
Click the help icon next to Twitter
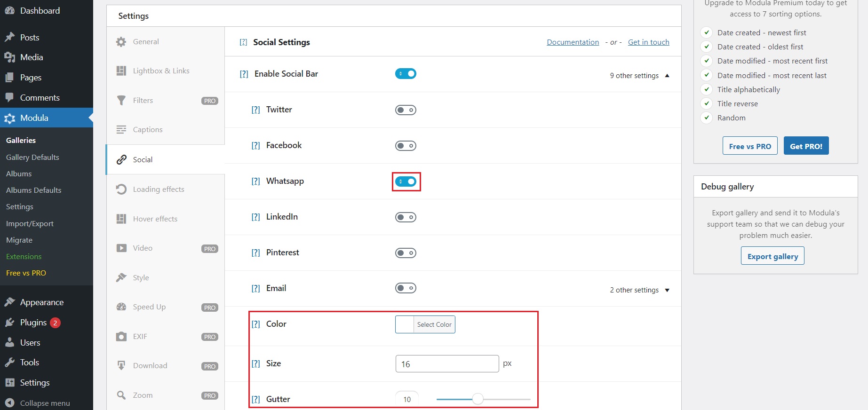click(255, 110)
